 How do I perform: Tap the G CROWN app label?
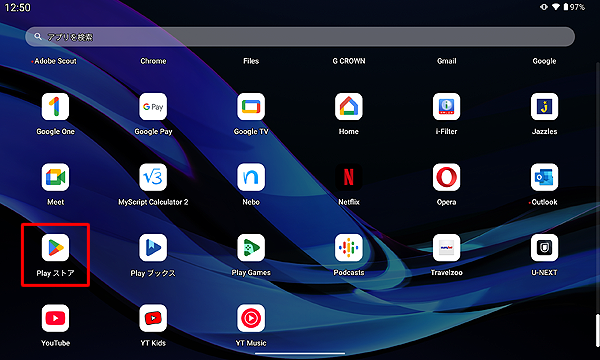pos(349,61)
